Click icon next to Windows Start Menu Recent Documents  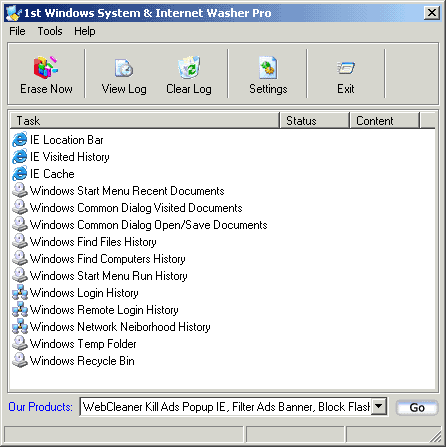point(20,190)
